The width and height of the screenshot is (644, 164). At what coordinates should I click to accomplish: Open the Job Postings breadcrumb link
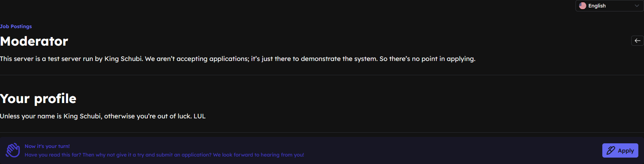pos(16,26)
